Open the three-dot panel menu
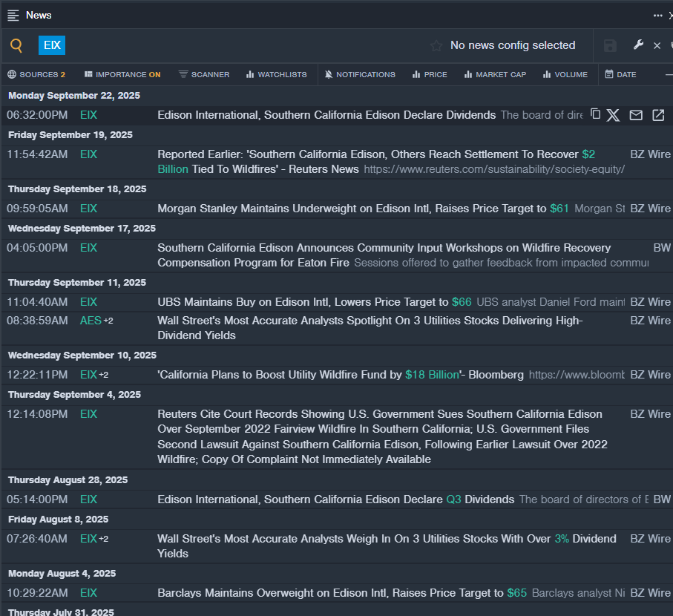Viewport: 673px width, 616px height. point(657,15)
